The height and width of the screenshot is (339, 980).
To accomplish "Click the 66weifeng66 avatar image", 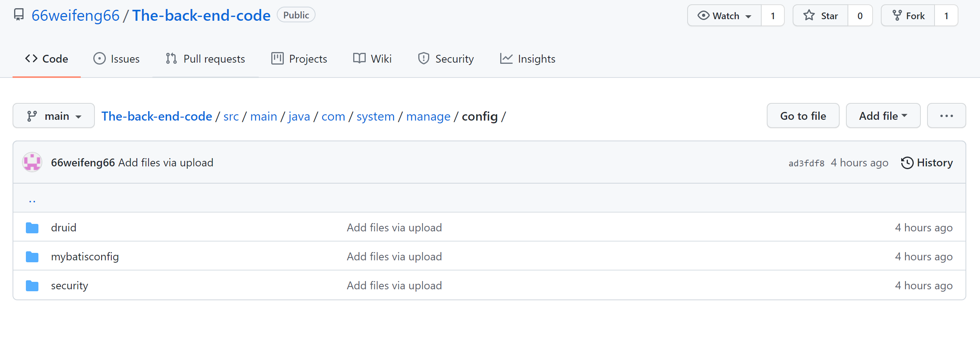I will coord(32,162).
